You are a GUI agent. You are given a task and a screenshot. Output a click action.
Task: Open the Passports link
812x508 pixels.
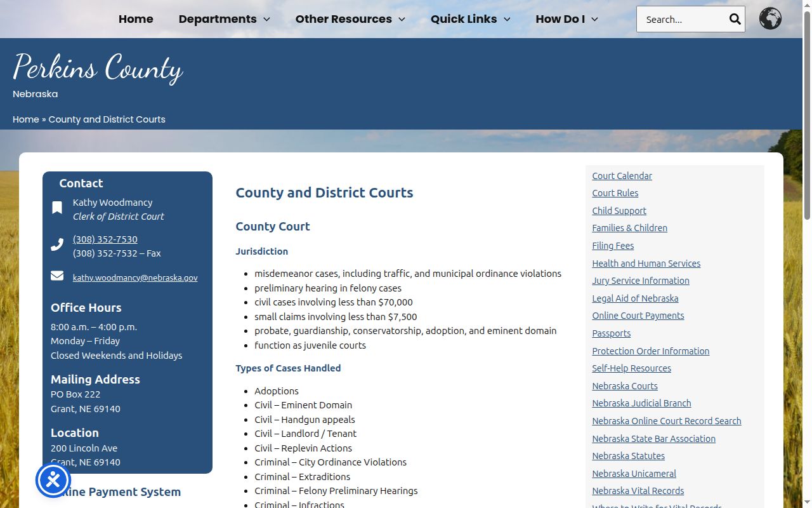(x=612, y=333)
